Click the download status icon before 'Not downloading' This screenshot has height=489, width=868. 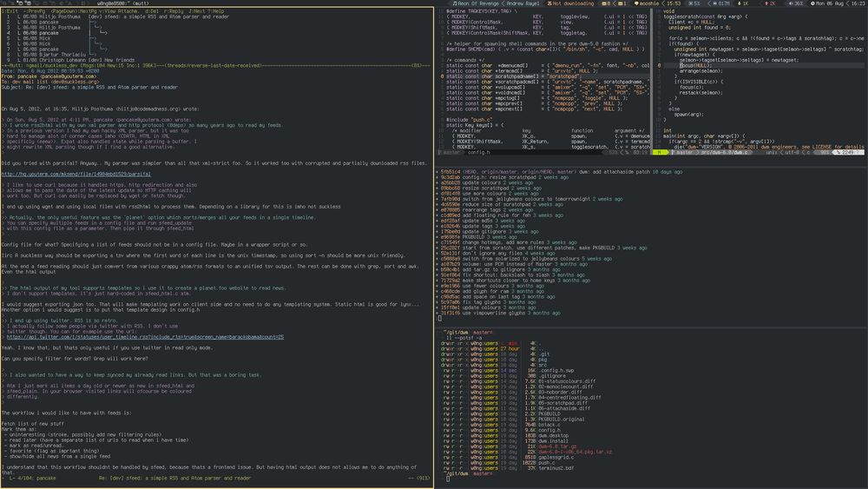click(x=549, y=3)
